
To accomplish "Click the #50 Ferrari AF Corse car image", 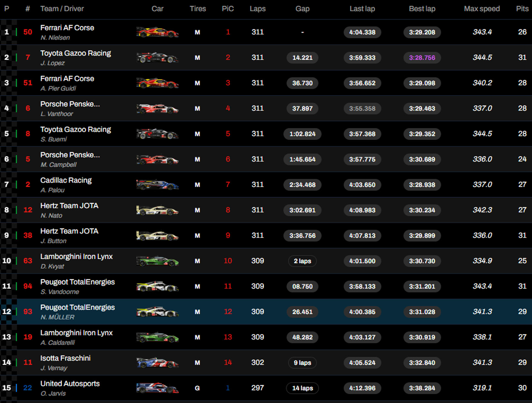I will (x=157, y=32).
